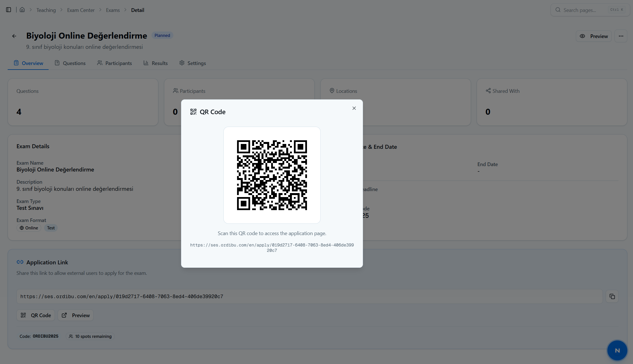Click the Application Link chain icon
This screenshot has height=364, width=633.
20,262
